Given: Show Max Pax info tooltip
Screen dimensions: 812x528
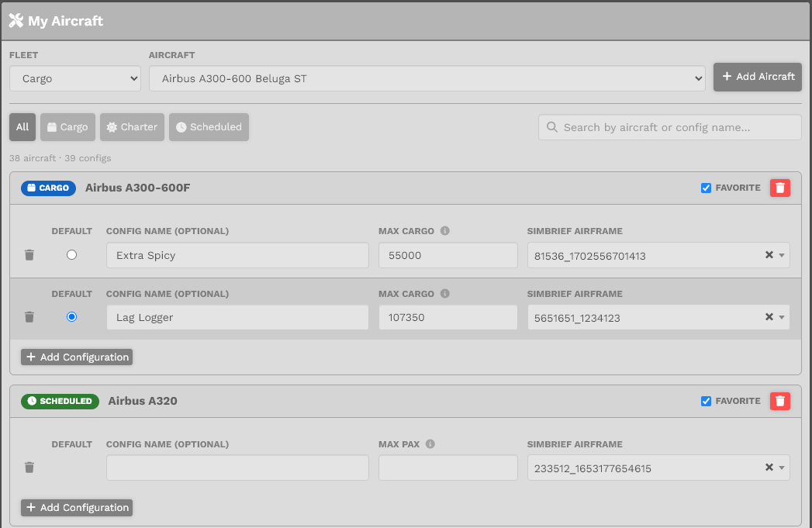Looking at the screenshot, I should point(430,443).
